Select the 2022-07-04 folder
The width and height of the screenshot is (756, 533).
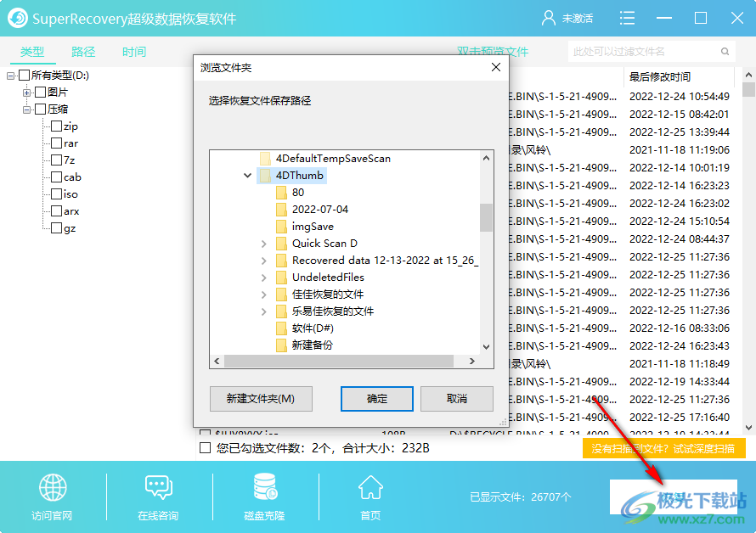(312, 209)
